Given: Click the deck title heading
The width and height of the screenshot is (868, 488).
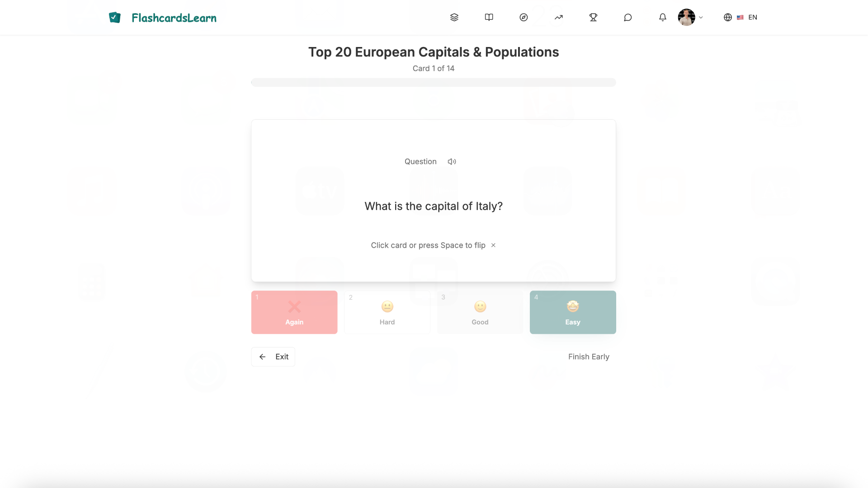Looking at the screenshot, I should (434, 52).
